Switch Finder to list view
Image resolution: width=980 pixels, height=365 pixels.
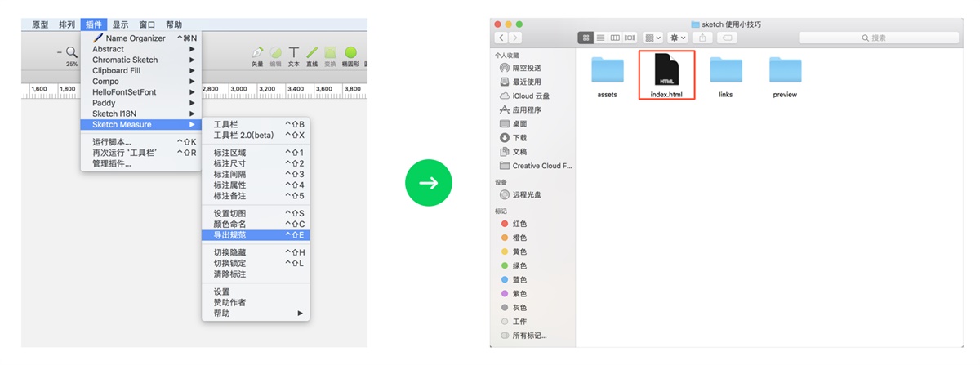point(600,38)
